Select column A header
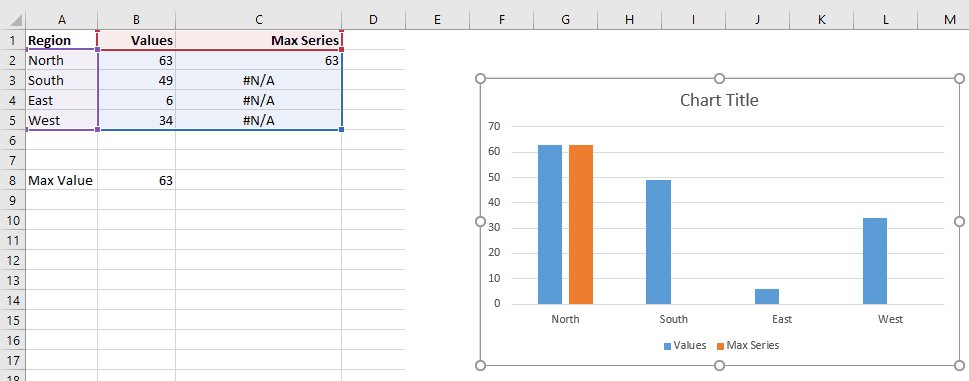 point(62,20)
